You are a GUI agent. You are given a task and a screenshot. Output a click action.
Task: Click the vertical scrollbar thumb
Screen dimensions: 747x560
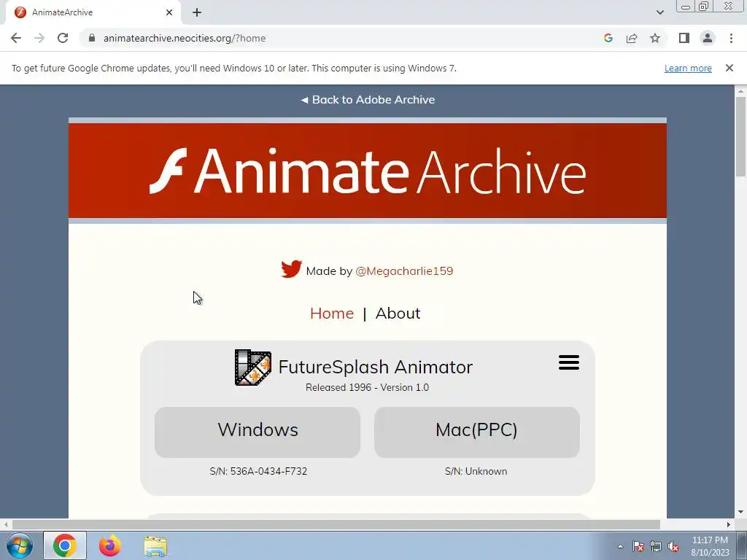click(740, 136)
